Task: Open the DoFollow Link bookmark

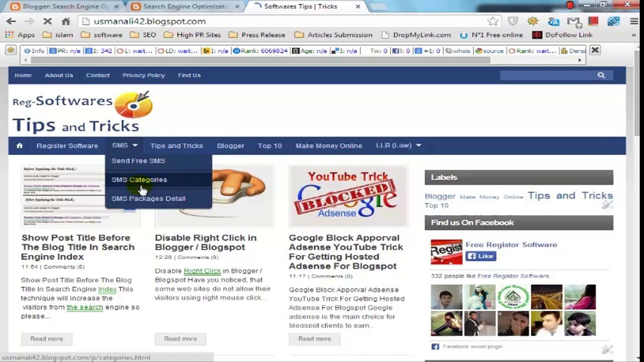Action: pyautogui.click(x=563, y=35)
